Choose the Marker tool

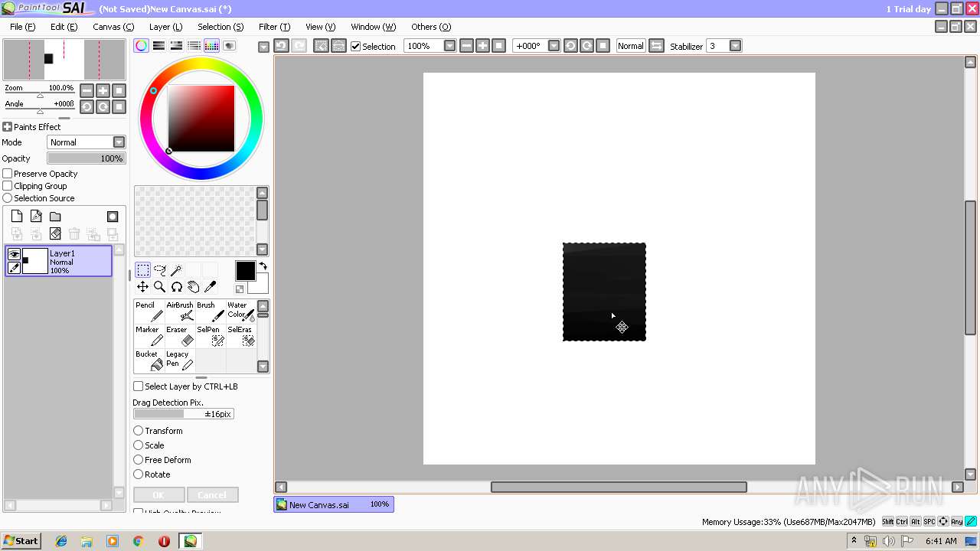coord(149,336)
